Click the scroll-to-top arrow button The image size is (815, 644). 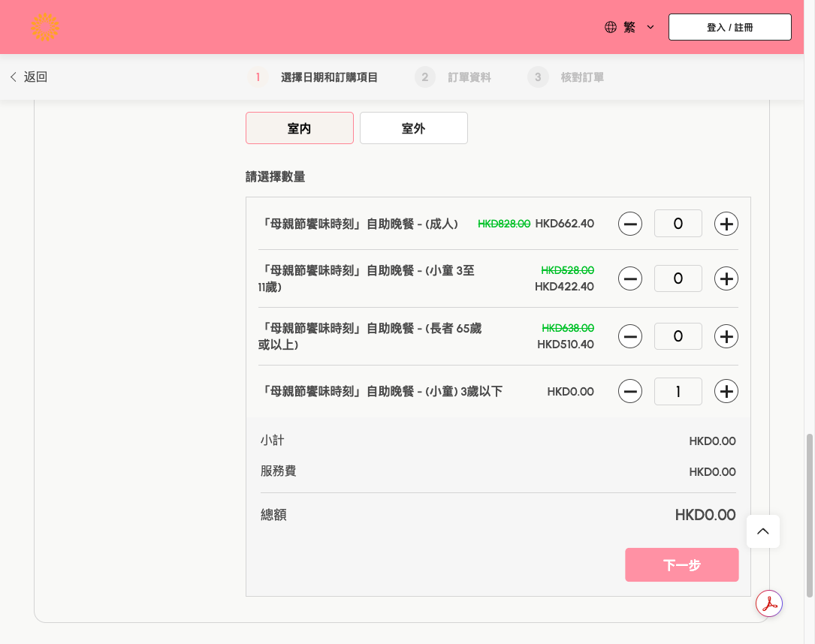coord(763,531)
